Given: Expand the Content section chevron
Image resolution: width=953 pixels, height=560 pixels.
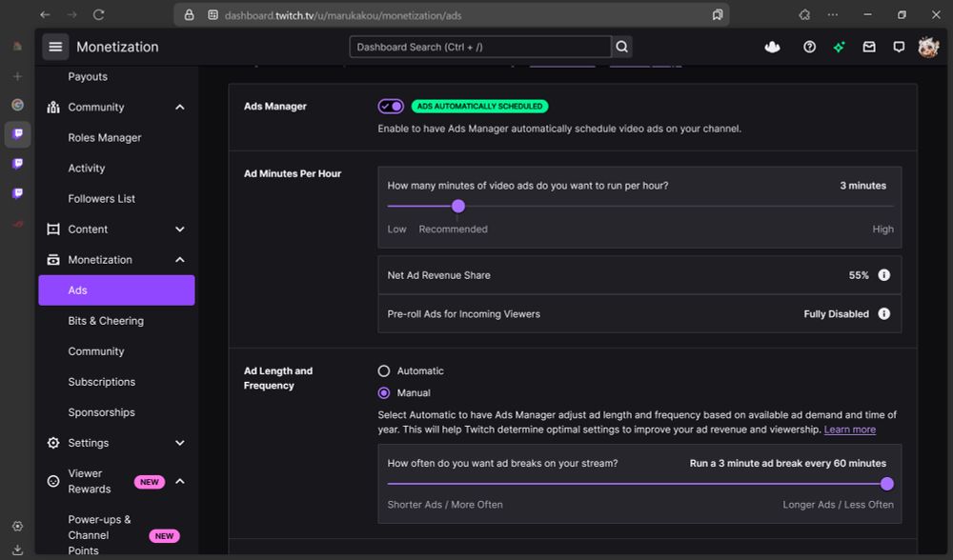Looking at the screenshot, I should pos(180,230).
